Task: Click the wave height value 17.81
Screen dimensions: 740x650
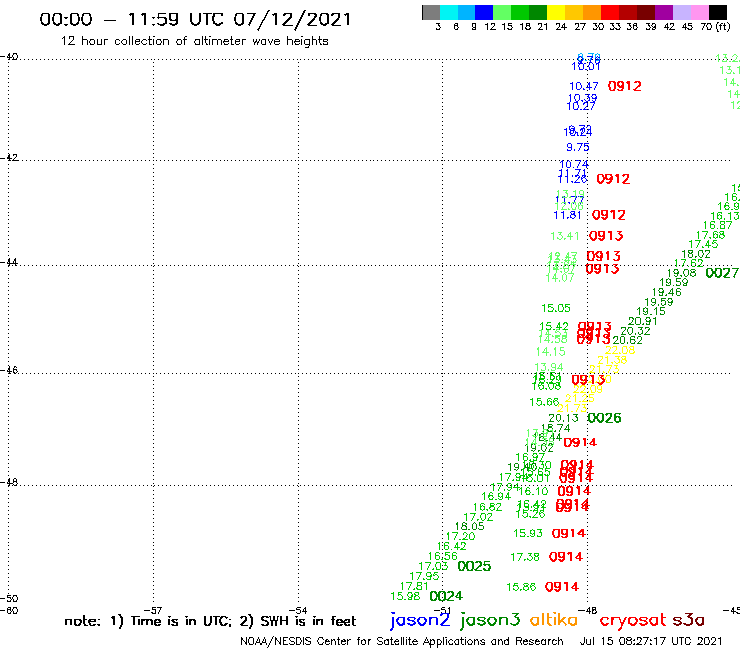Action: 414,586
